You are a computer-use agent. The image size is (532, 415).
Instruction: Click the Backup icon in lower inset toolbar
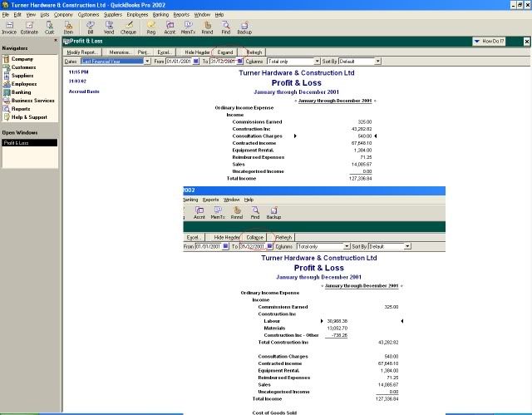[273, 213]
